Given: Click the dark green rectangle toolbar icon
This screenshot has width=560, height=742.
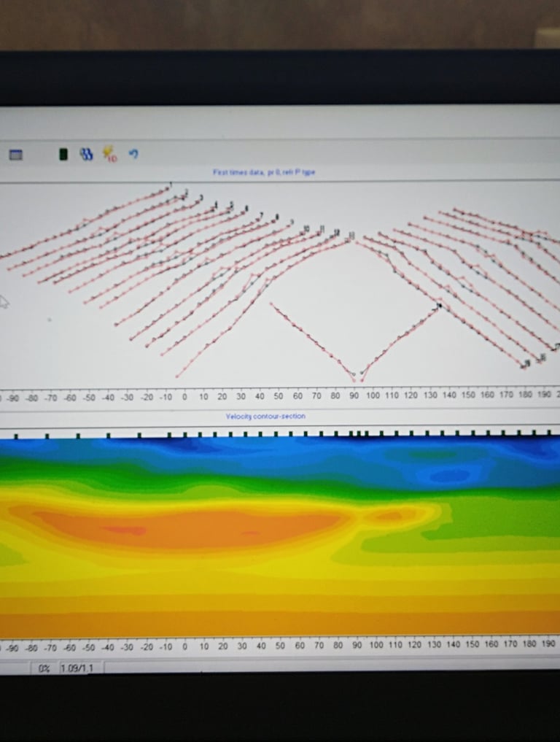Looking at the screenshot, I should click(x=63, y=154).
